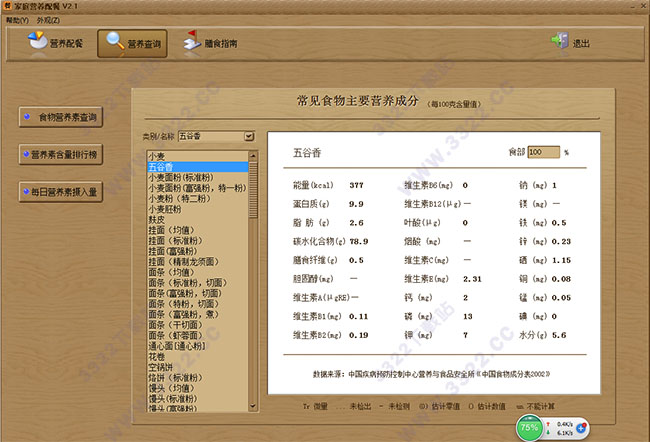Select 挂面（精制龙须面） in the list
This screenshot has height=442, width=650.
(x=197, y=262)
